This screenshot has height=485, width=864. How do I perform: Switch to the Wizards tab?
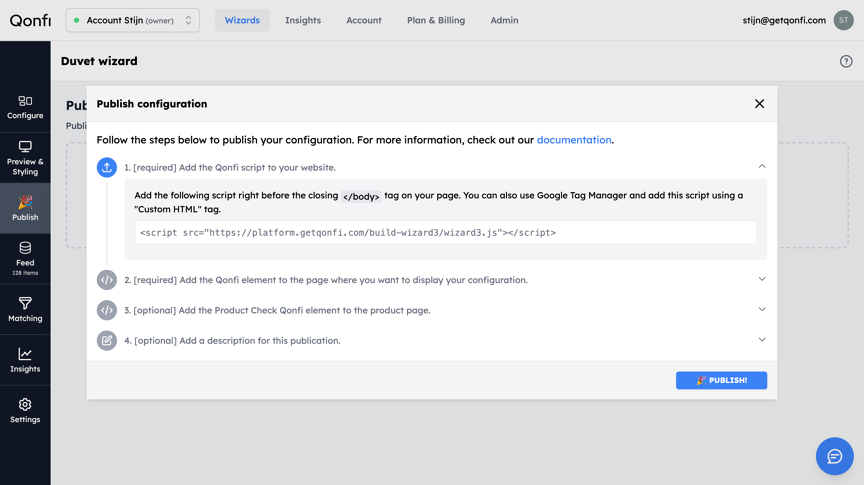coord(242,20)
